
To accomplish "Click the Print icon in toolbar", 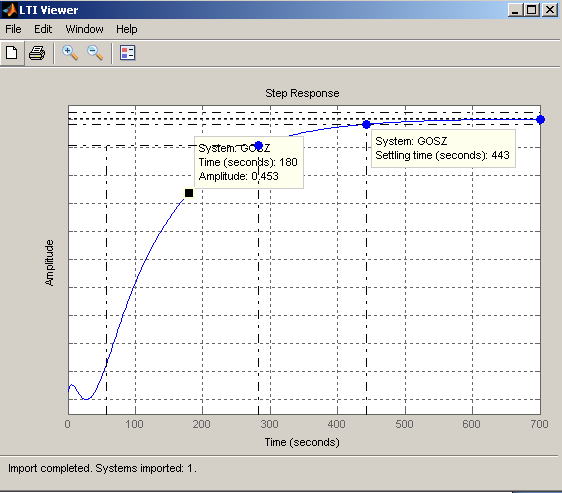I will coord(37,53).
